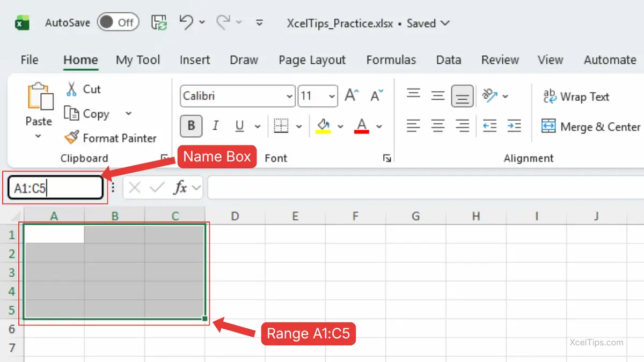This screenshot has height=362, width=644.
Task: Click the Cut scissors icon
Action: click(71, 89)
